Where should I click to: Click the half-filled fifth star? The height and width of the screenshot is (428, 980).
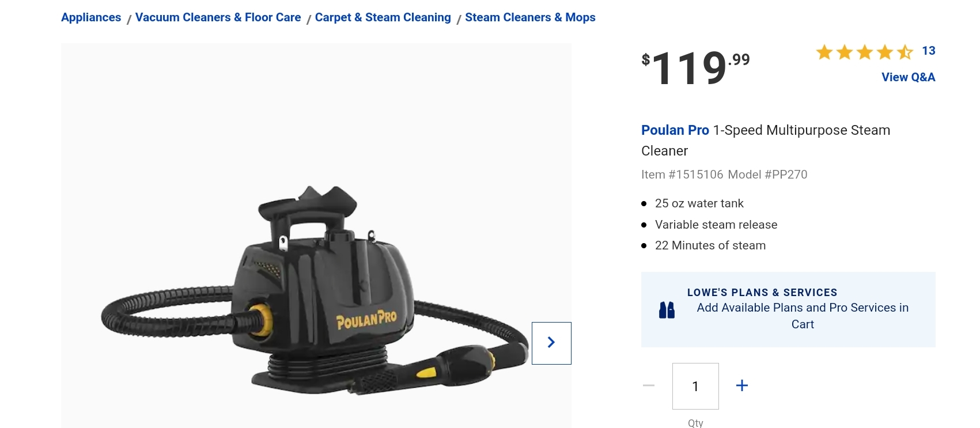coord(905,52)
